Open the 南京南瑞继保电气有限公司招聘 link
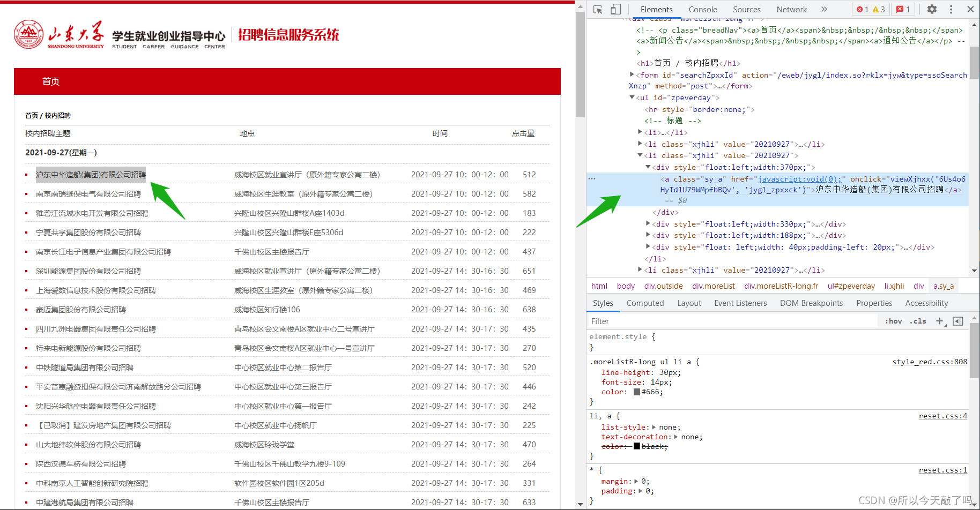980x510 pixels. (88, 194)
